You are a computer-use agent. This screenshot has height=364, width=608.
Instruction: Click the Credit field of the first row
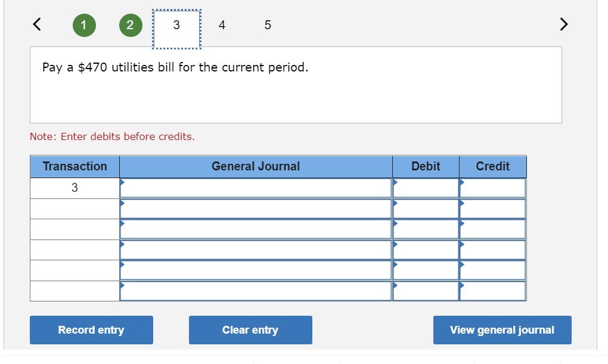(492, 187)
